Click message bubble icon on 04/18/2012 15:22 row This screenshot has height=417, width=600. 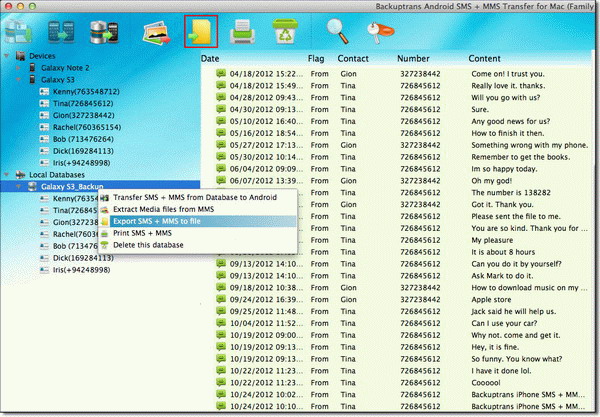click(221, 73)
